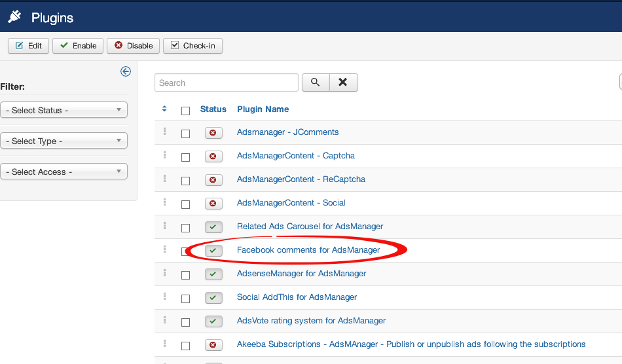Image resolution: width=622 pixels, height=364 pixels.
Task: Focus the plugin Search input field
Action: [227, 82]
